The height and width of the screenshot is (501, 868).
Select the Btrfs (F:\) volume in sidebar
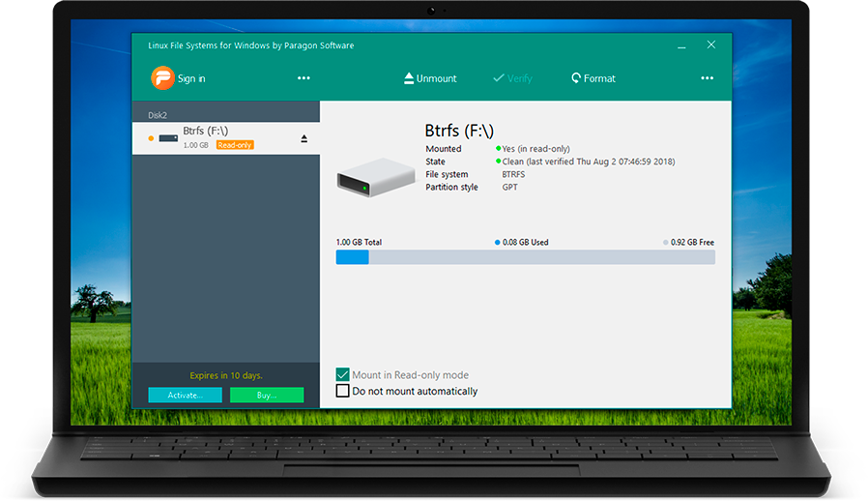tap(205, 131)
